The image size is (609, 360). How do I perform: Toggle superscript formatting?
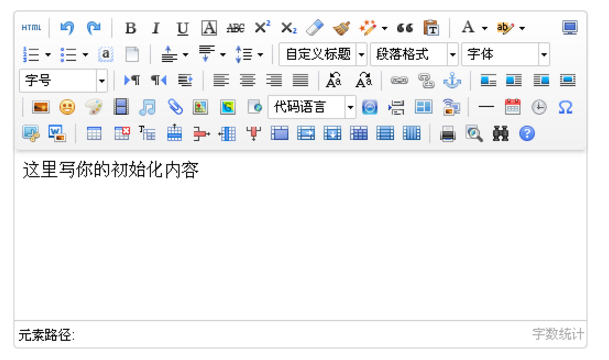pos(262,28)
